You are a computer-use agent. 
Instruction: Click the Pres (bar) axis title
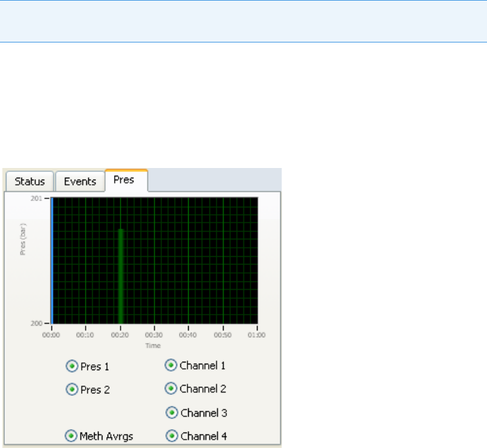[x=23, y=239]
